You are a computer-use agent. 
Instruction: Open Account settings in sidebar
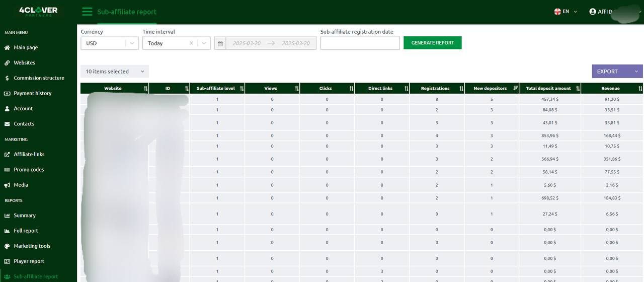[x=23, y=108]
